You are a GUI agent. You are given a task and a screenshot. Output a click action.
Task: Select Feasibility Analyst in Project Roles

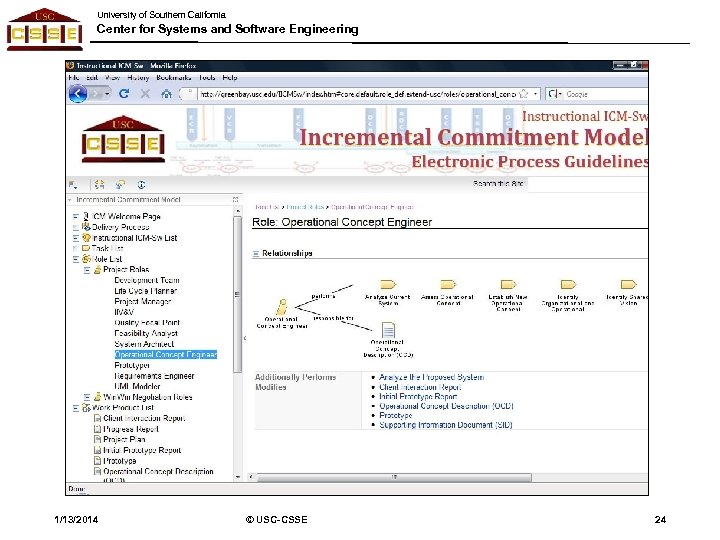[146, 333]
